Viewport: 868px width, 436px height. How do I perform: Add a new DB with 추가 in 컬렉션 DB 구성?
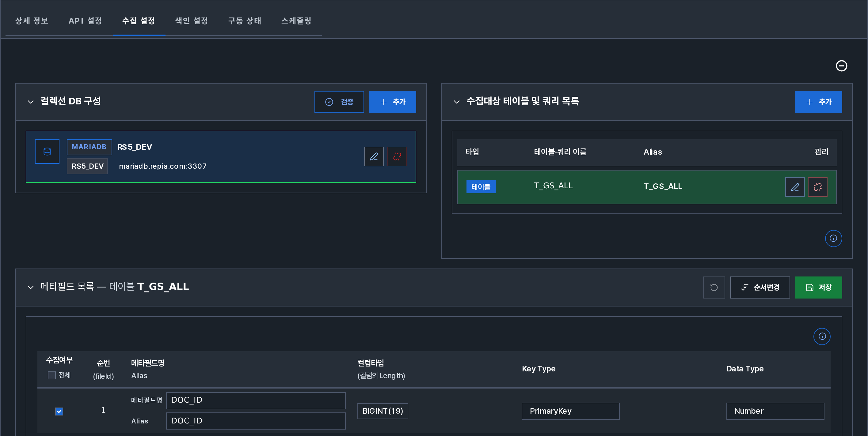(392, 102)
